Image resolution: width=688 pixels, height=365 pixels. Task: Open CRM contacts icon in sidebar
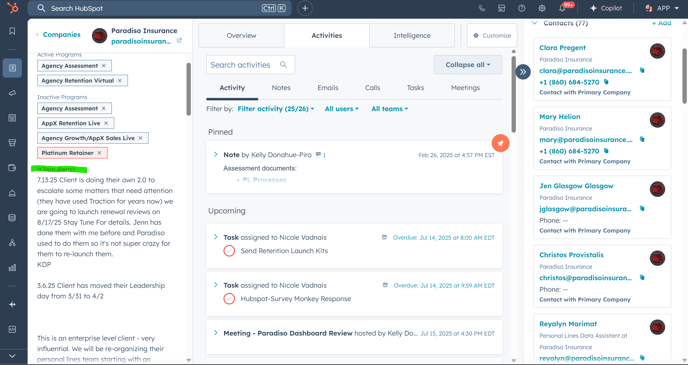point(12,68)
